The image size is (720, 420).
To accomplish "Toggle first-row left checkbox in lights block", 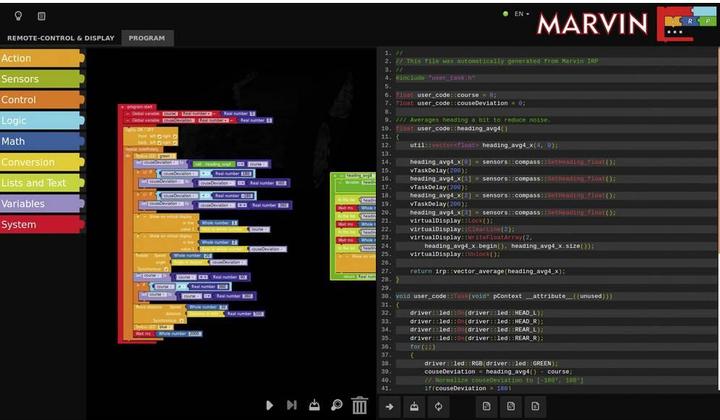I will click(159, 136).
